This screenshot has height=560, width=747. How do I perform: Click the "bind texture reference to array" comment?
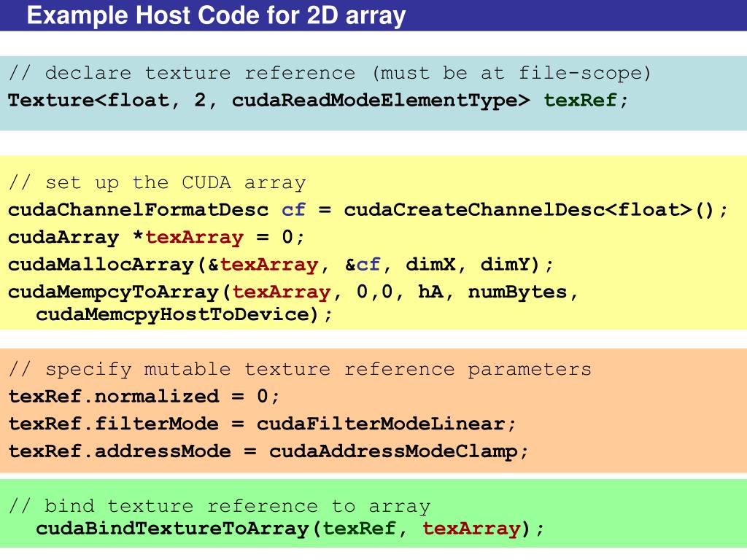[219, 506]
